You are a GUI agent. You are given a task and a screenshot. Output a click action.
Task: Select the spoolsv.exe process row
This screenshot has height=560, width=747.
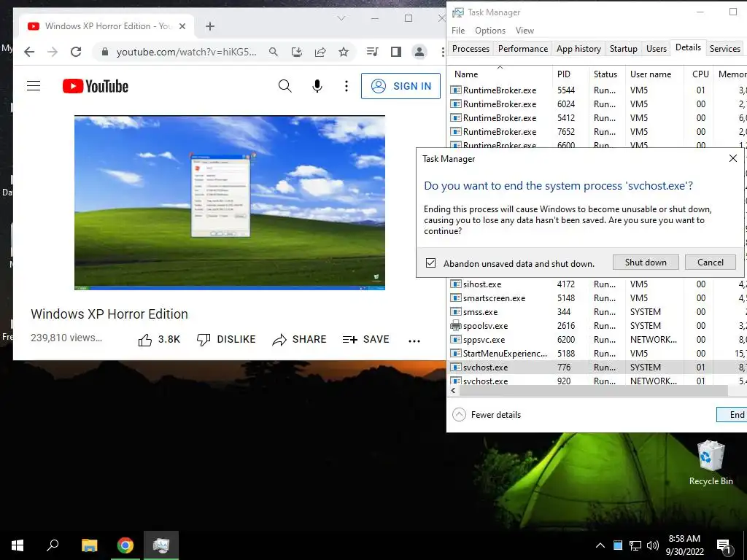[598, 326]
